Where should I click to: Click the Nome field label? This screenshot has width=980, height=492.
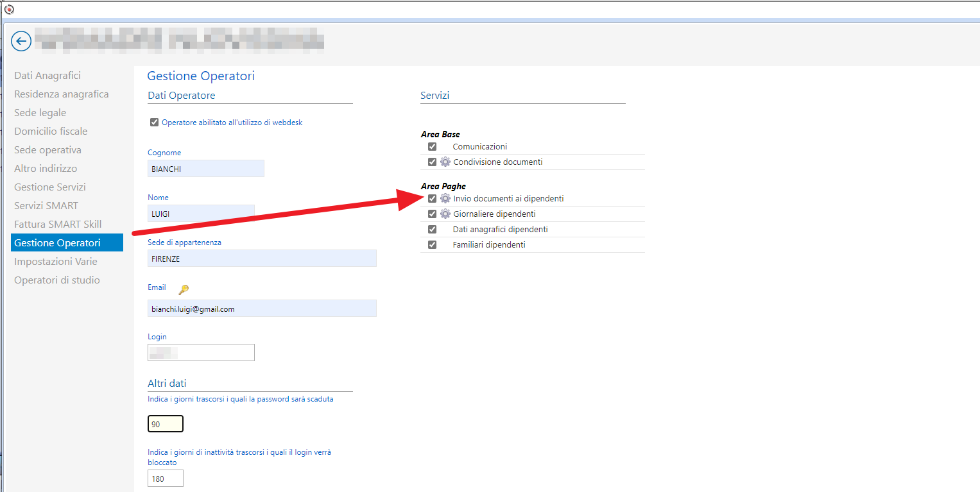click(159, 198)
